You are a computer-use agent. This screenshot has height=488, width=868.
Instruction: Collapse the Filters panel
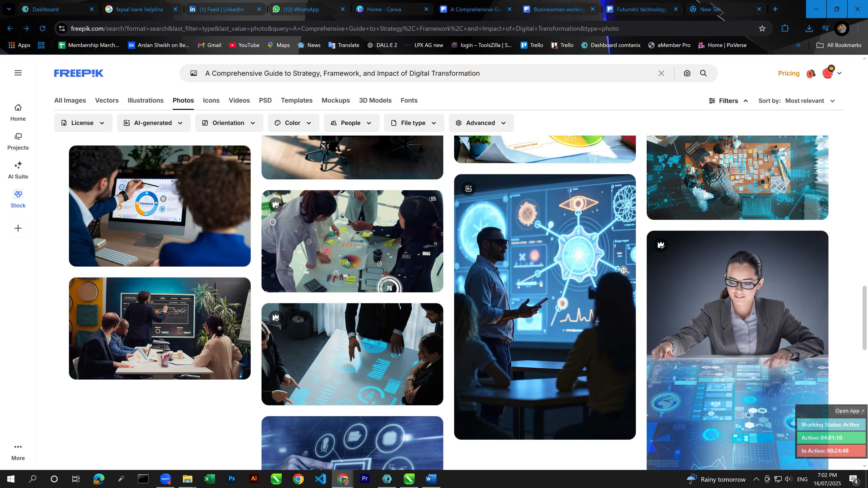pos(729,101)
